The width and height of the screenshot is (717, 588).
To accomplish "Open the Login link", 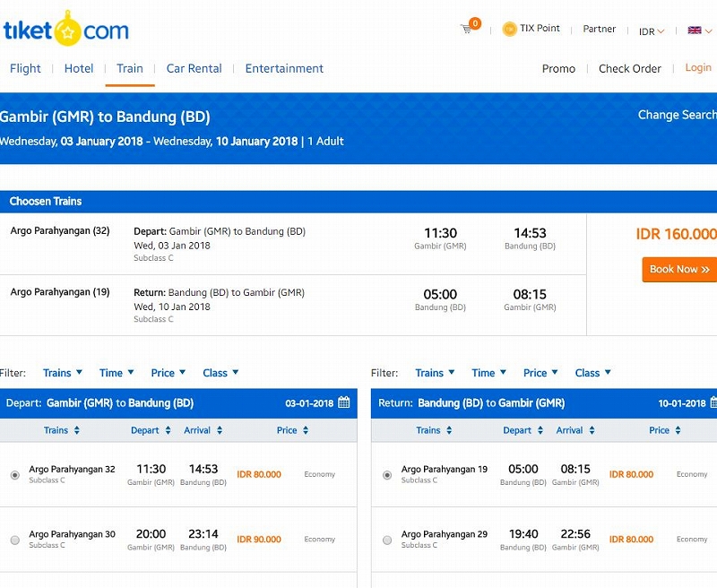I will (x=697, y=68).
